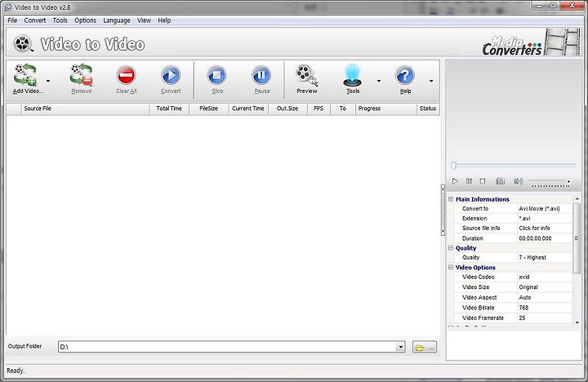Pause the preview player
Image resolution: width=588 pixels, height=382 pixels.
pyautogui.click(x=469, y=181)
